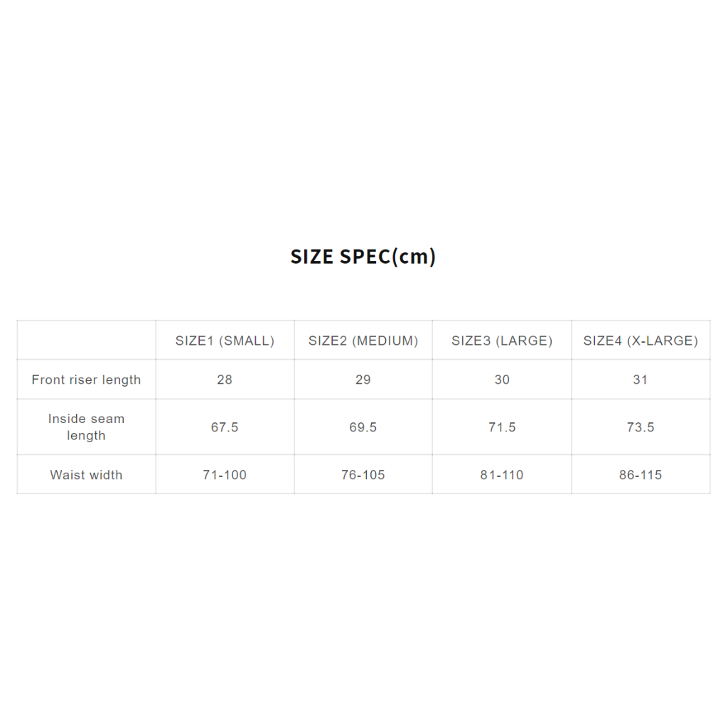Click the waist width range 71-100
The image size is (728, 728).
(x=225, y=475)
